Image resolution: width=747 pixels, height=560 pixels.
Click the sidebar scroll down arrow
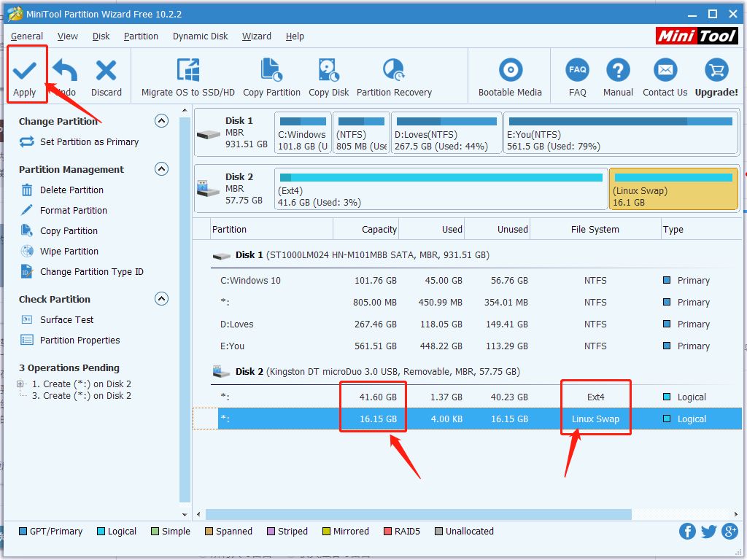click(x=185, y=515)
